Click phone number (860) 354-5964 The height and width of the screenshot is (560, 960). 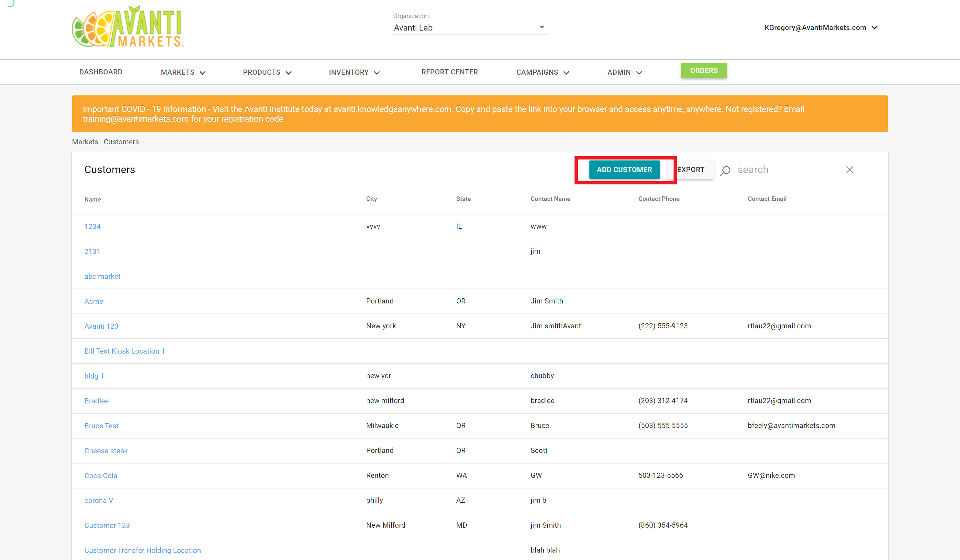pyautogui.click(x=663, y=525)
